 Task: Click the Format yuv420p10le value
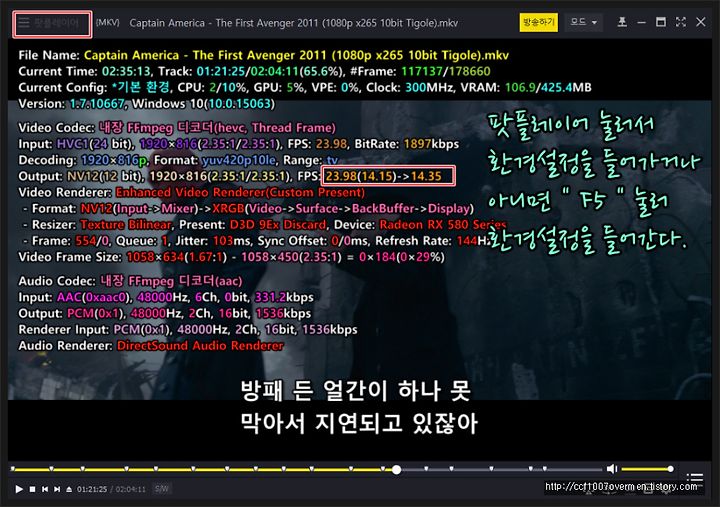click(x=239, y=160)
